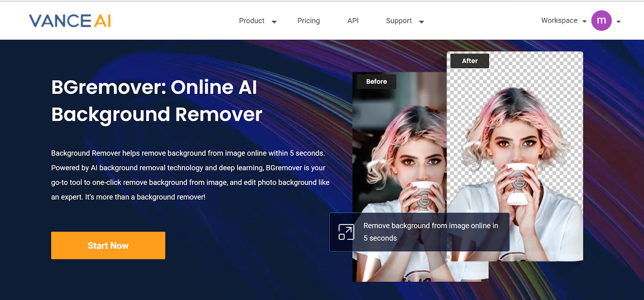Click the 'Remove background from image online' caption
644x300 pixels.
[x=431, y=232]
